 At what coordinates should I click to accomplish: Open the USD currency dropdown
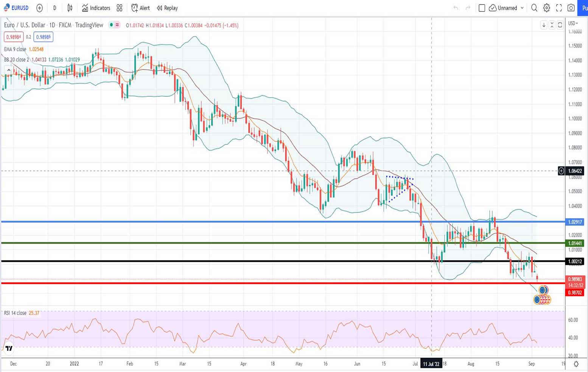[573, 23]
